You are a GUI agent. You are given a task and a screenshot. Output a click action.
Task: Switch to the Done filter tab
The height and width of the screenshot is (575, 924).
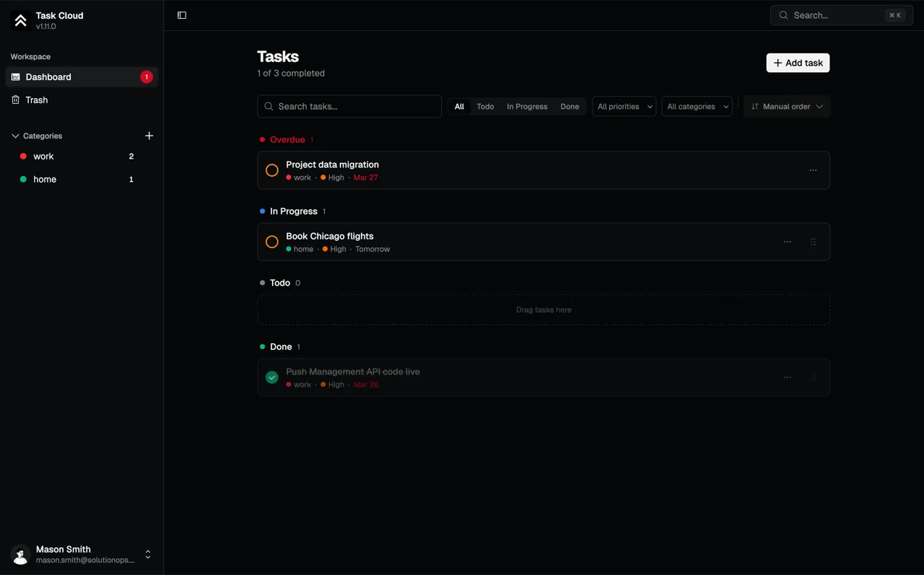coord(570,107)
